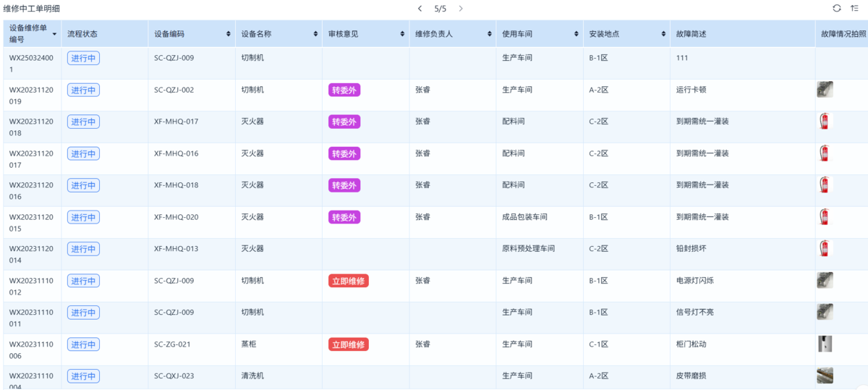Click 进行中 status for WX20231110006
The width and height of the screenshot is (868, 390).
click(x=83, y=344)
